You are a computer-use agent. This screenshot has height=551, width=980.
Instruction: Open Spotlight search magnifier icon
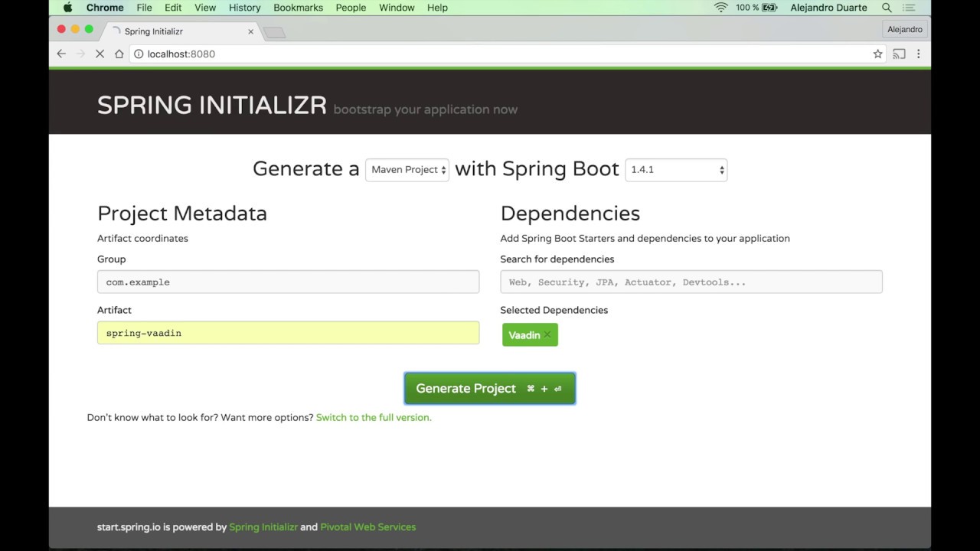point(887,8)
